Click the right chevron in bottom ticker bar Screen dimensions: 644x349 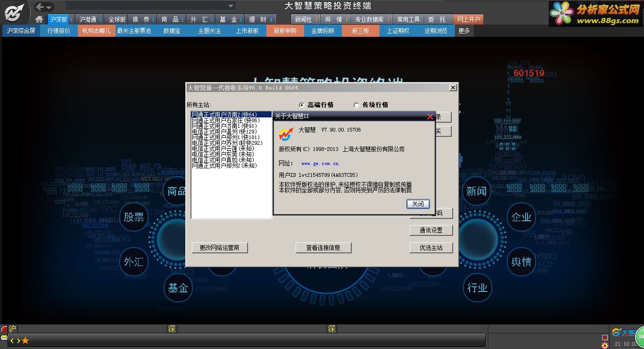18,340
